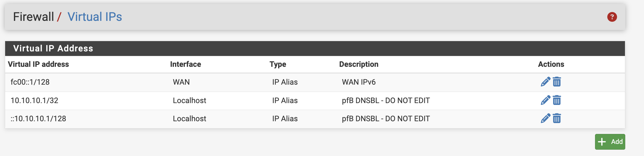Open the Virtual IPs breadcrumb link

[95, 17]
